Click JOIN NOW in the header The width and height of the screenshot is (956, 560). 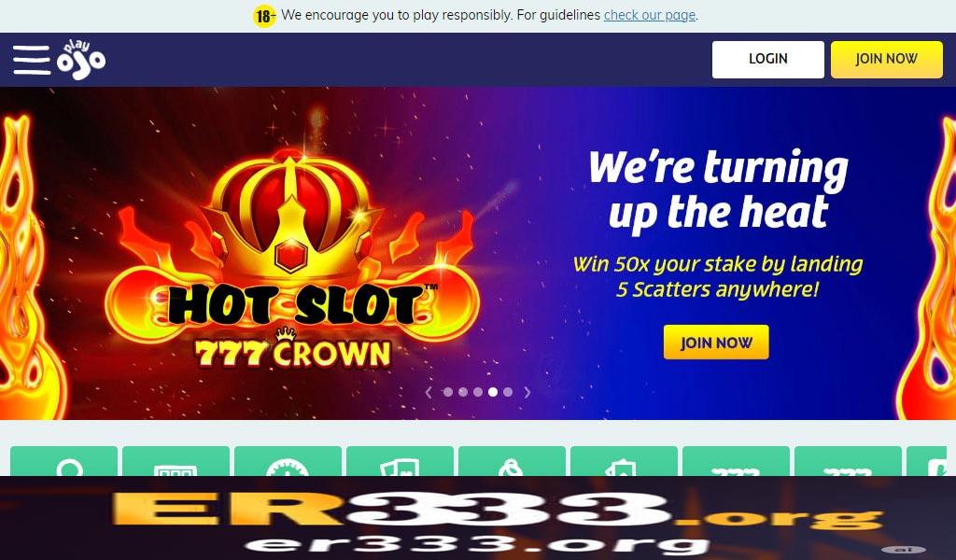(887, 59)
